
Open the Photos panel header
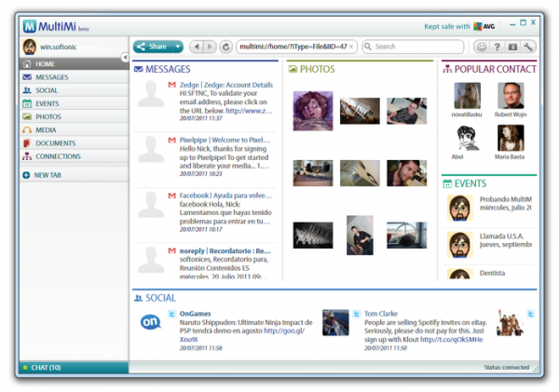311,69
